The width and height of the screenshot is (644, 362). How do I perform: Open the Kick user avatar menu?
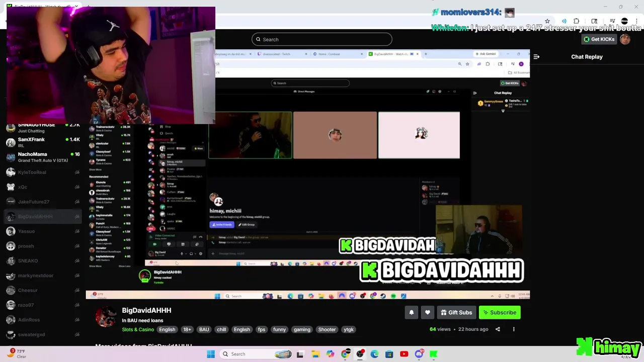click(x=625, y=39)
